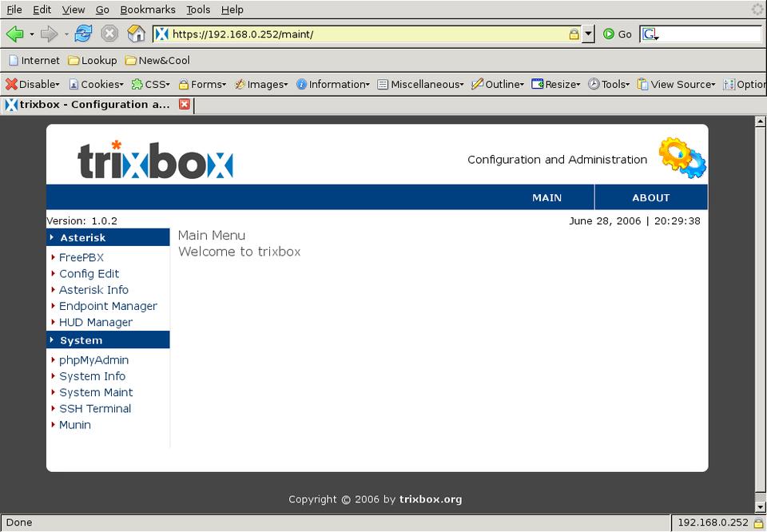Click the 192.168.0.252 status bar text
The width and height of the screenshot is (767, 532).
pyautogui.click(x=713, y=522)
